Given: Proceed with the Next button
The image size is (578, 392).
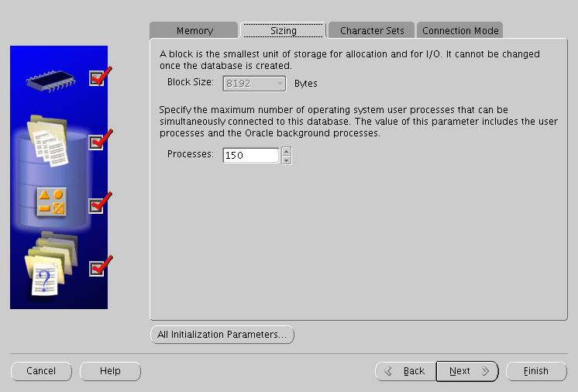Looking at the screenshot, I should (467, 371).
